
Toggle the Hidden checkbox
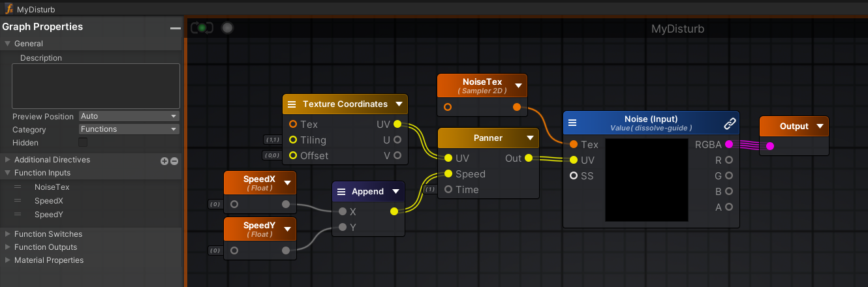(x=83, y=142)
